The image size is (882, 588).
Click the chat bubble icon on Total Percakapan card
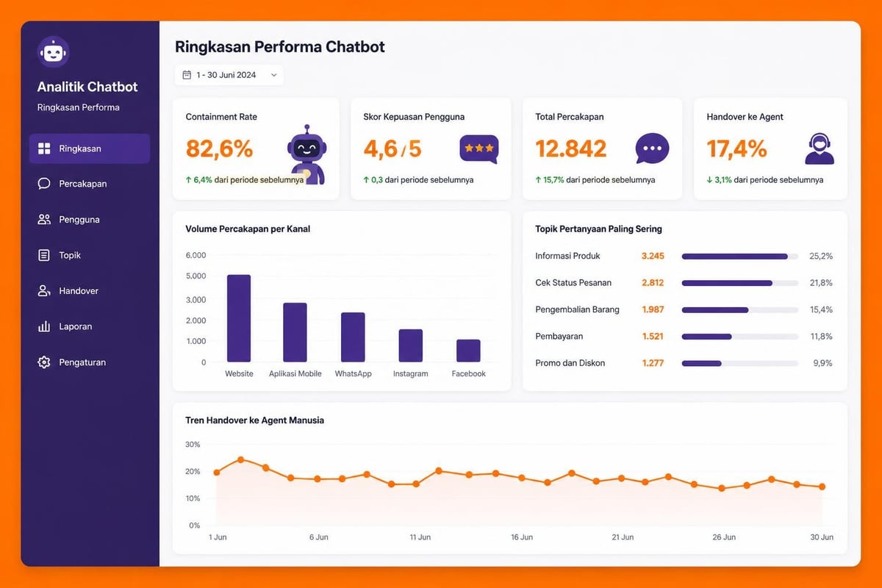(652, 148)
